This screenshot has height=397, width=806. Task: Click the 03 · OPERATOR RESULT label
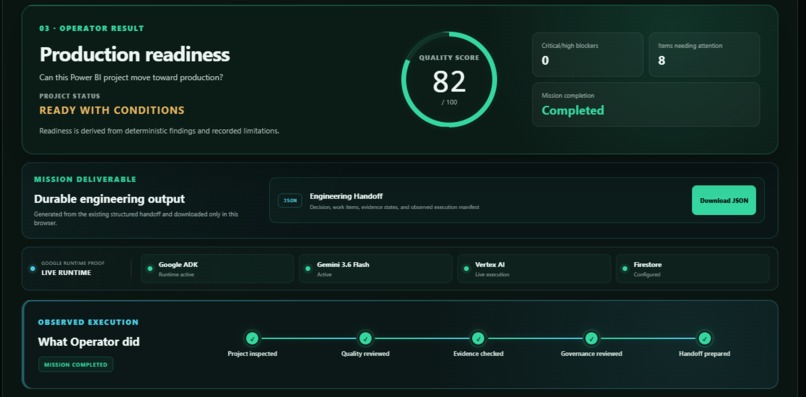click(x=92, y=28)
